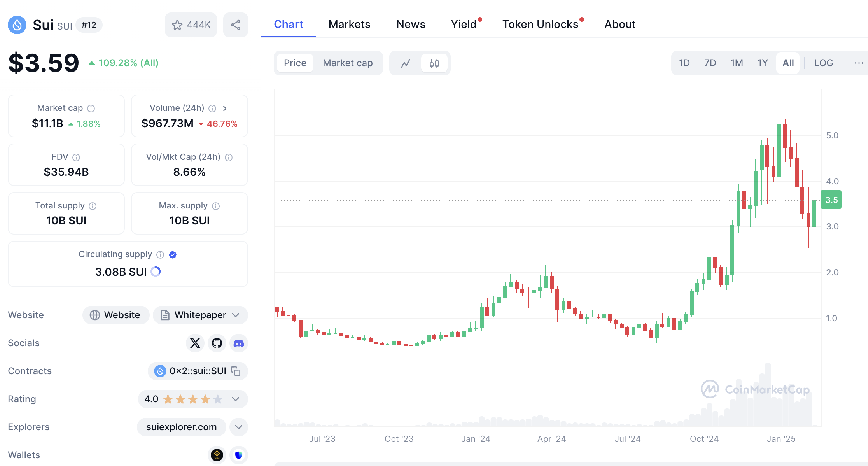
Task: Expand the explorers list chevron
Action: [239, 427]
